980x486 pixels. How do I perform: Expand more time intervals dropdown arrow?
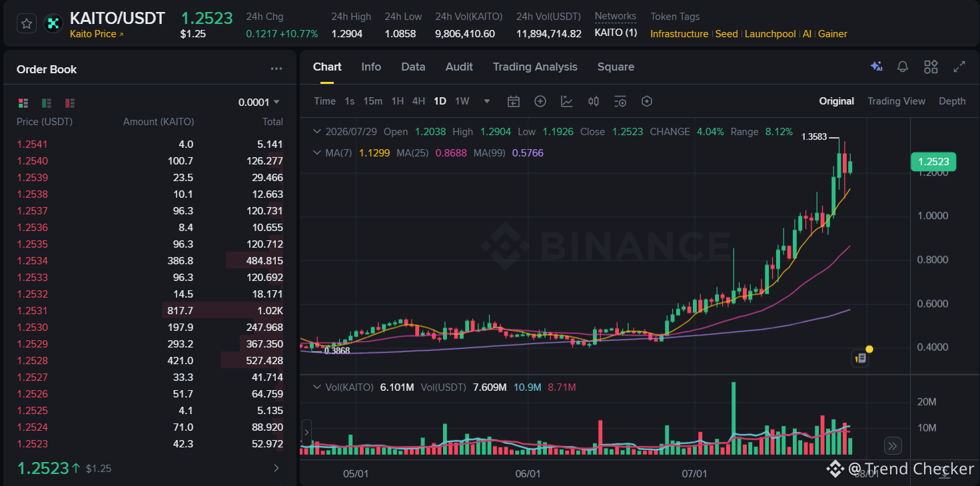pyautogui.click(x=487, y=101)
